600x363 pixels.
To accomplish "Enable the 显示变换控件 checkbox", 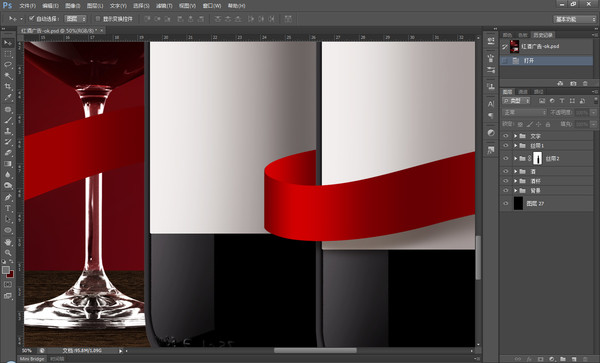I will click(x=98, y=18).
